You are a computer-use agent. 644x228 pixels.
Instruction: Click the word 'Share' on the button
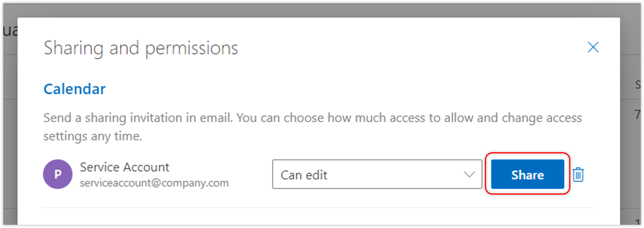tap(528, 175)
